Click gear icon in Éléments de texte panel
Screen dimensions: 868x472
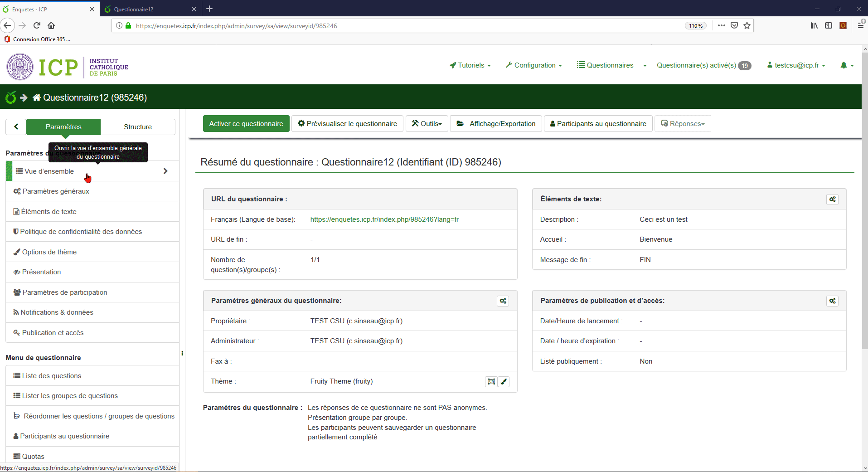click(x=832, y=200)
